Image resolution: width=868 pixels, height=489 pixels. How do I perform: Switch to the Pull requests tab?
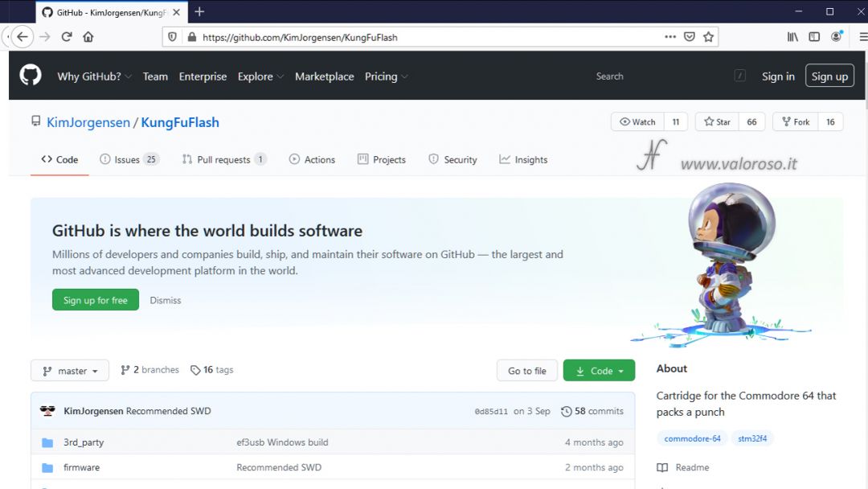pos(224,159)
